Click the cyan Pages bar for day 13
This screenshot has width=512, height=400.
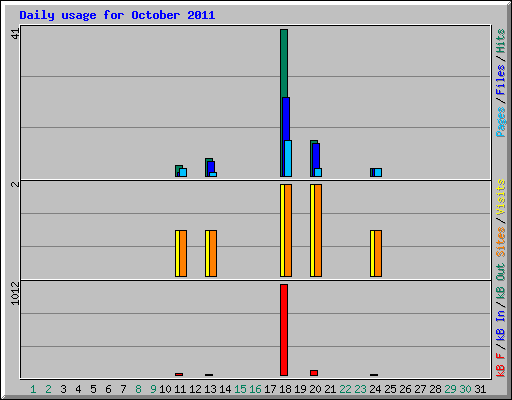(213, 174)
